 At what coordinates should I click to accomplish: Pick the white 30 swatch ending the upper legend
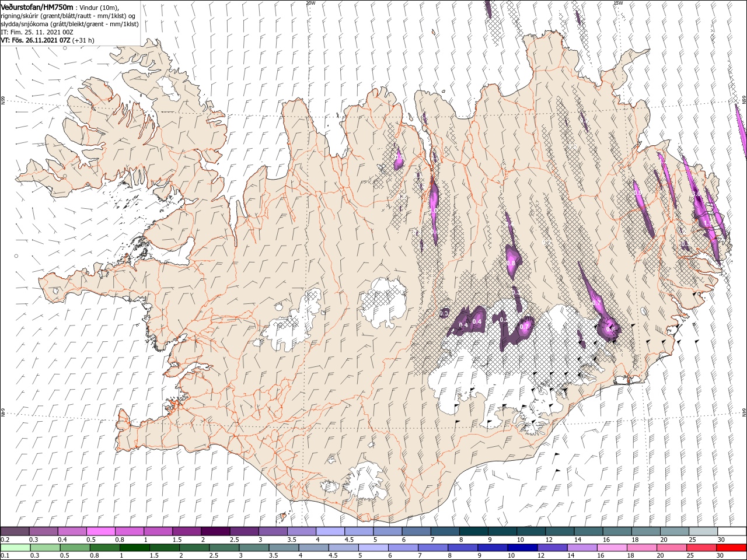point(732,531)
